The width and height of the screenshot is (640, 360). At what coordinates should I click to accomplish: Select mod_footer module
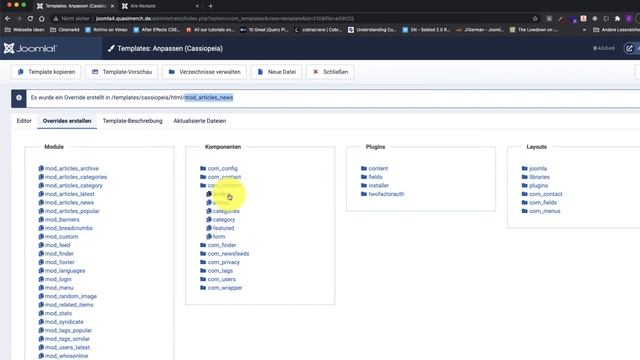click(x=56, y=262)
